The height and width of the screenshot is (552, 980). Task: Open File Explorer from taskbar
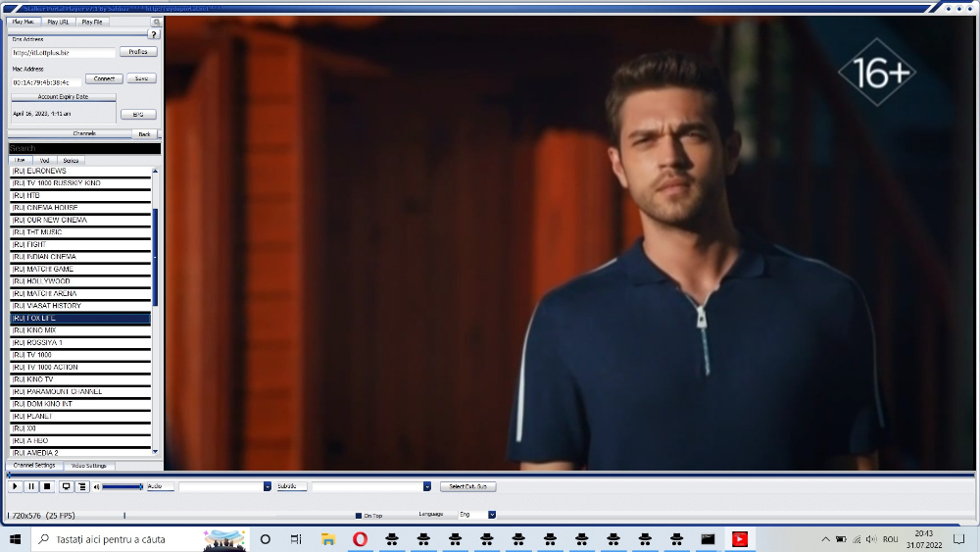click(x=328, y=539)
